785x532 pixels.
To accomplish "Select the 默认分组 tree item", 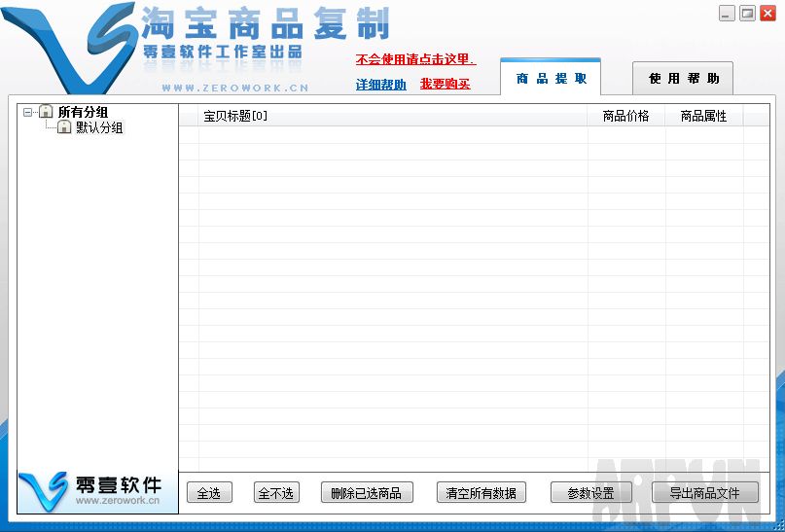I will [x=99, y=127].
